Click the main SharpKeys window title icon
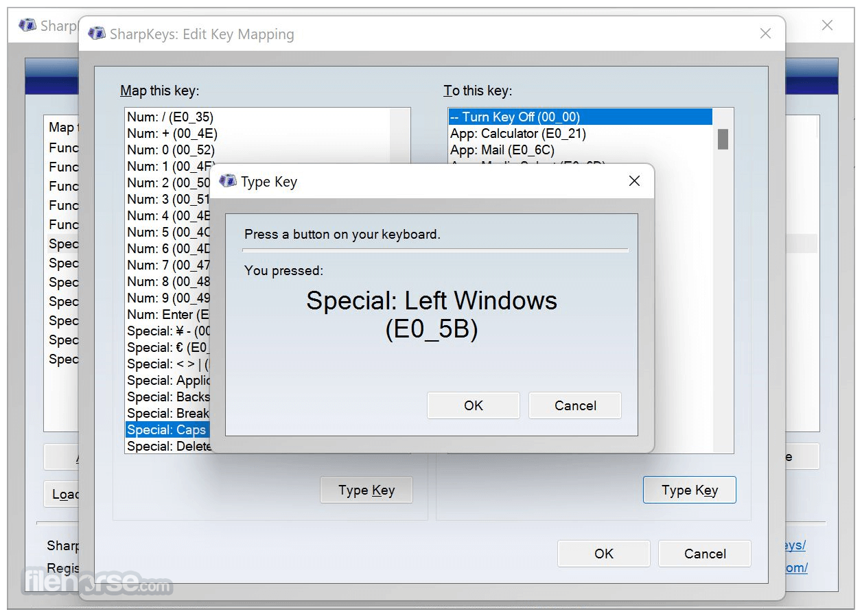The width and height of the screenshot is (862, 616). 27,25
